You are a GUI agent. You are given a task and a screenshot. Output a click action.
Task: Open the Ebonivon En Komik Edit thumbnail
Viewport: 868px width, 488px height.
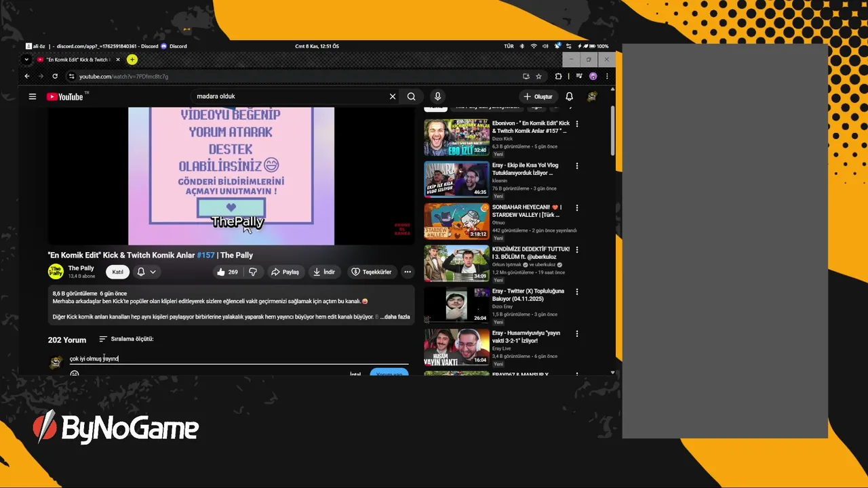(456, 138)
